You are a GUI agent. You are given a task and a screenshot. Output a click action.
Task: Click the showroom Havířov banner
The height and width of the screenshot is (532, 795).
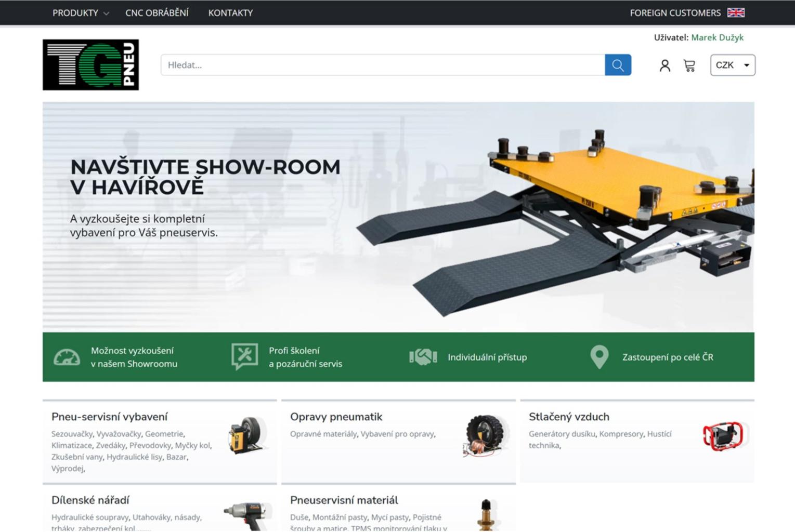point(398,217)
